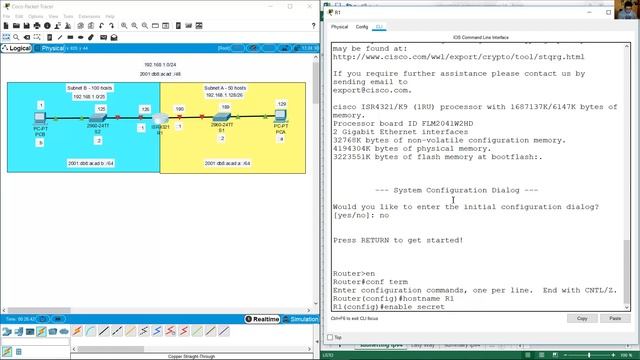Image resolution: width=640 pixels, height=360 pixels.
Task: Click the New file icon in toolbar
Action: 6,26
